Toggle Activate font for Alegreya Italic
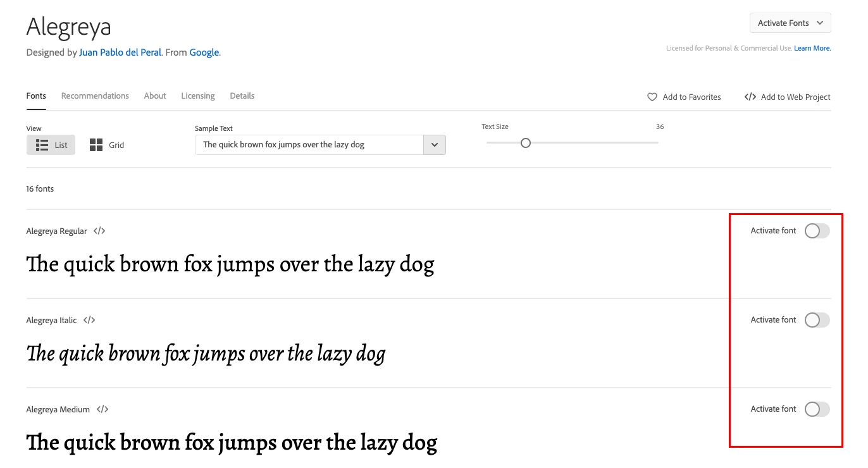This screenshot has width=868, height=468. coord(817,320)
